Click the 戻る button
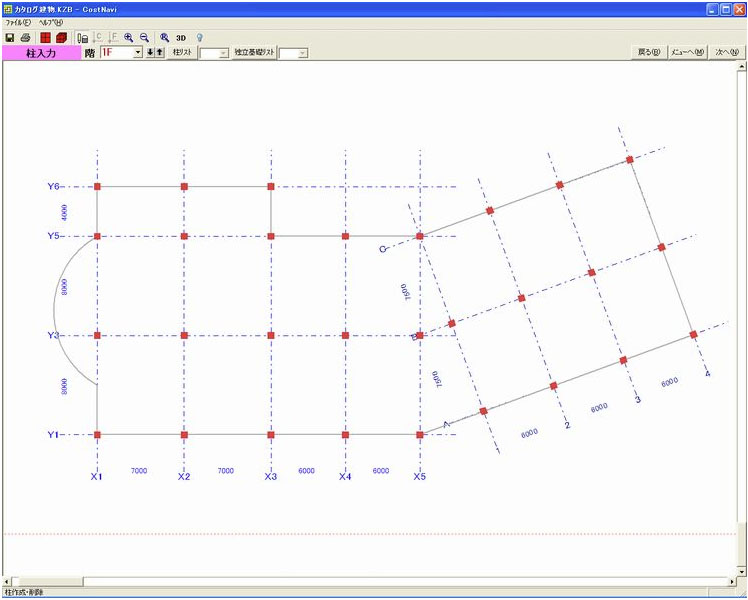 tap(650, 52)
